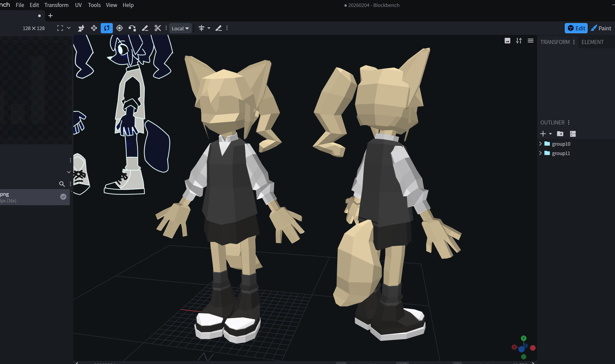
Task: Click group10 folder icon
Action: (x=547, y=144)
